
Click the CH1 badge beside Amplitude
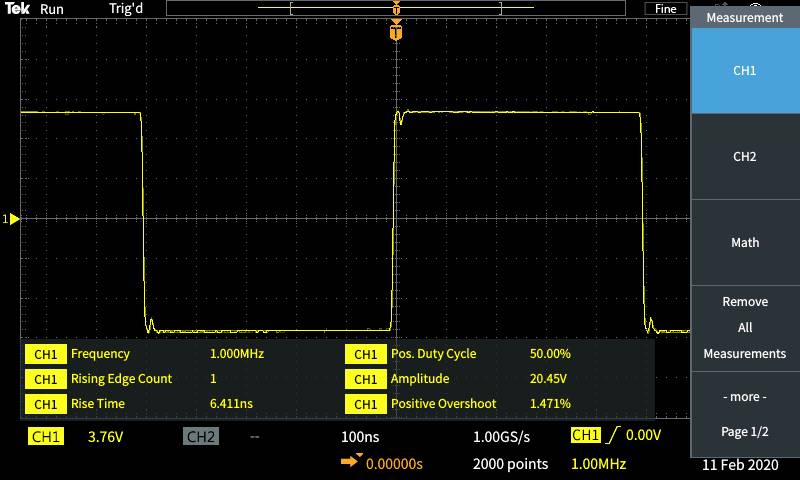pyautogui.click(x=365, y=379)
